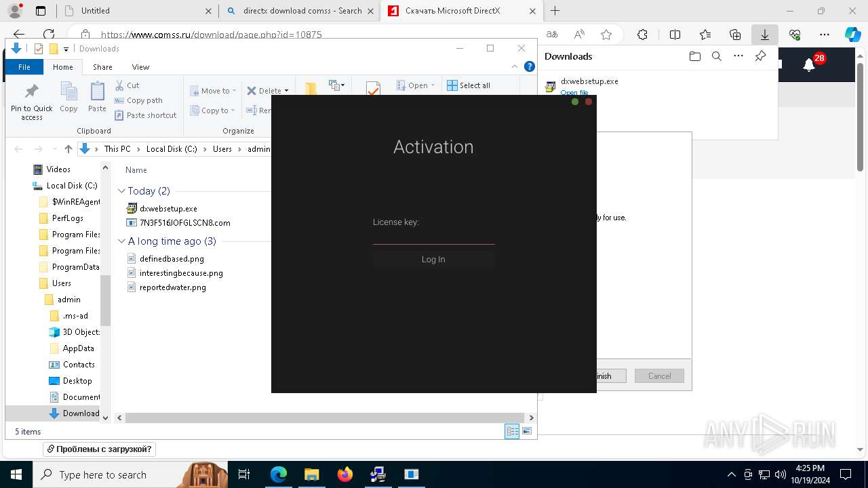Open the File tab in Explorer ribbon
Image resolution: width=868 pixels, height=488 pixels.
click(24, 67)
